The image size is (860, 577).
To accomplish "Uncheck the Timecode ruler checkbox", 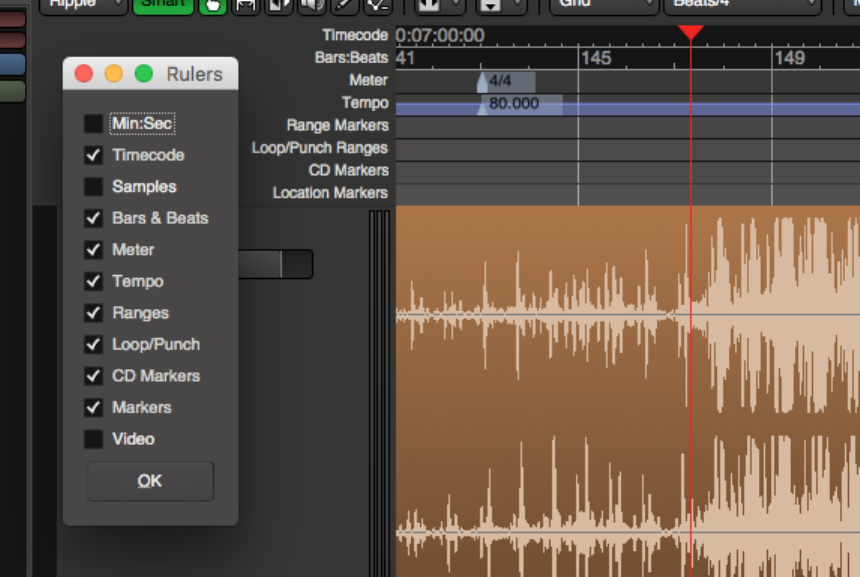I will (93, 155).
